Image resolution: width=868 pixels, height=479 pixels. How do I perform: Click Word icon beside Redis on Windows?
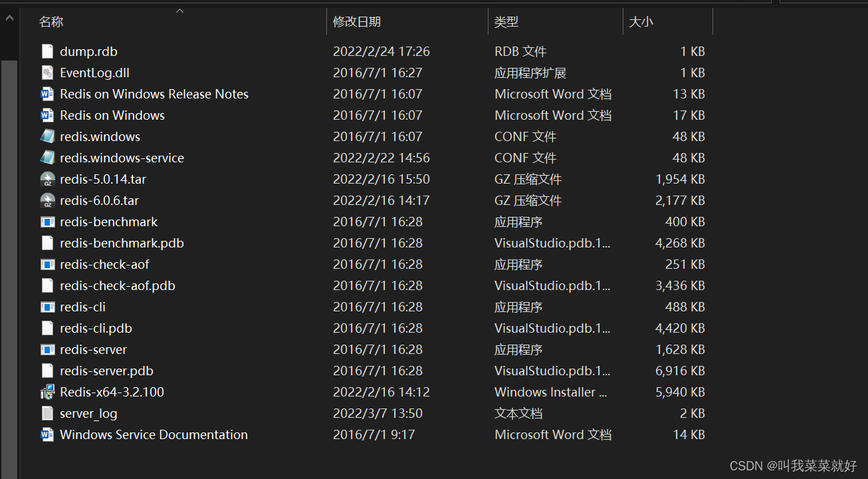(x=47, y=115)
